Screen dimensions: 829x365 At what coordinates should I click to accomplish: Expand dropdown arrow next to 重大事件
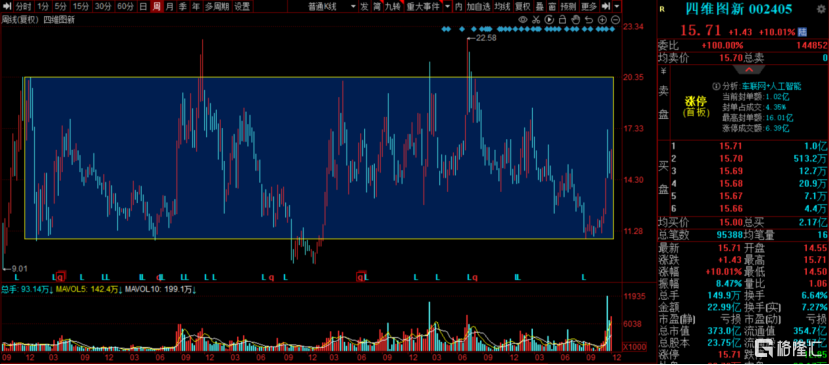tap(447, 6)
